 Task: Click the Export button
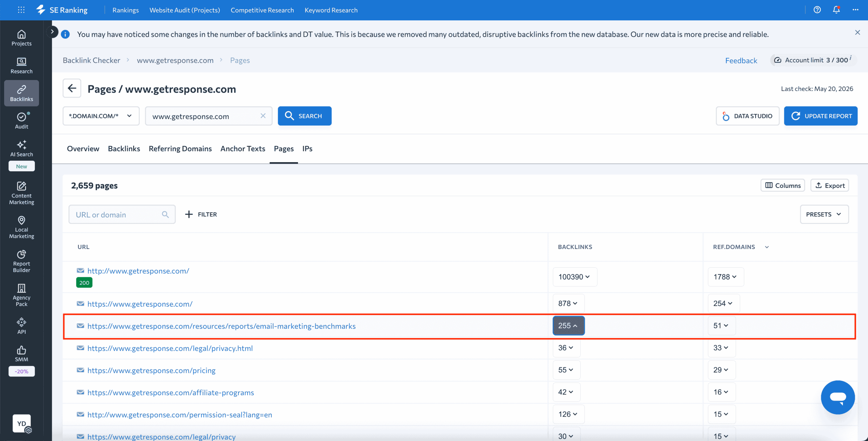pyautogui.click(x=829, y=186)
